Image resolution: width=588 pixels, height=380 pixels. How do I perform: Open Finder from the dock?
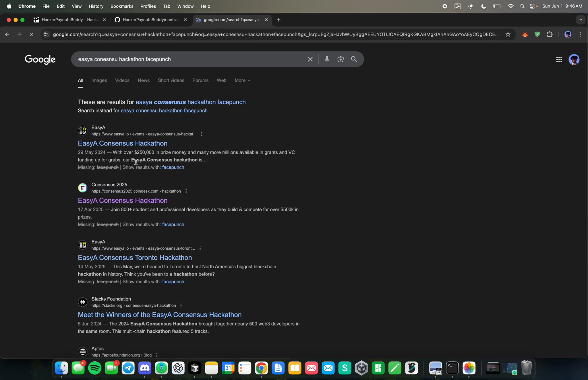[61, 368]
